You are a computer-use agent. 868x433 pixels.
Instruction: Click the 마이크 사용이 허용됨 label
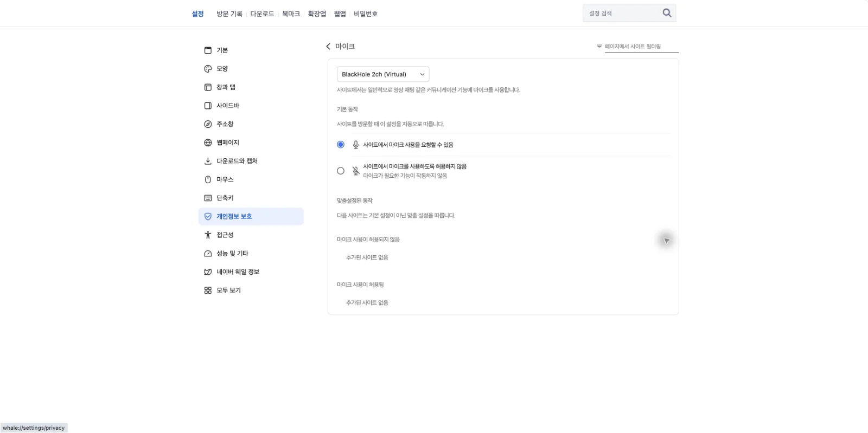click(x=360, y=285)
